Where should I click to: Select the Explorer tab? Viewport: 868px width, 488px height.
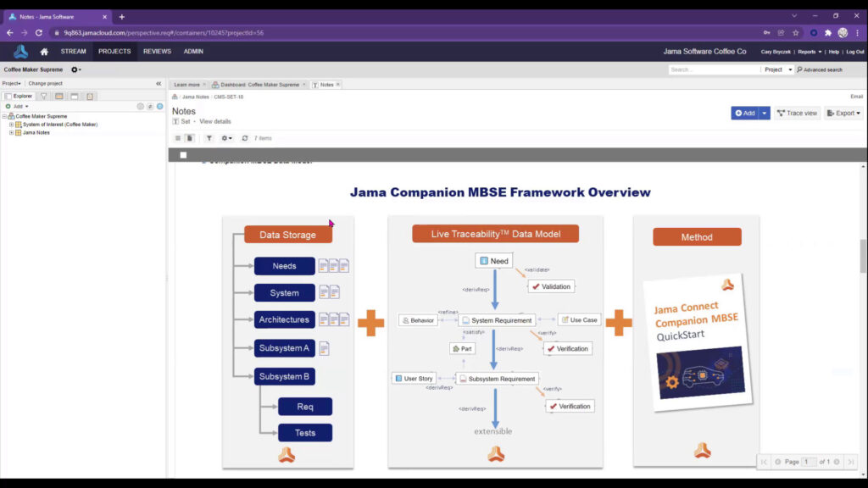coord(19,97)
